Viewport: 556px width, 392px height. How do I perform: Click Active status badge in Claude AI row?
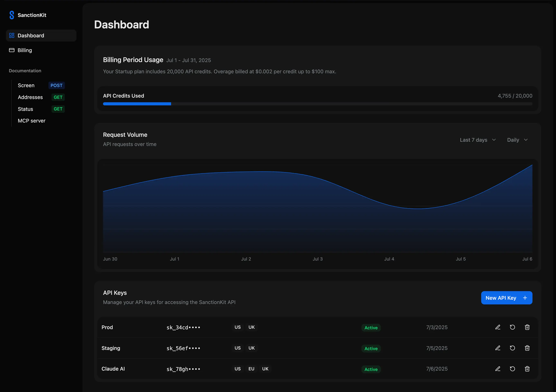371,369
